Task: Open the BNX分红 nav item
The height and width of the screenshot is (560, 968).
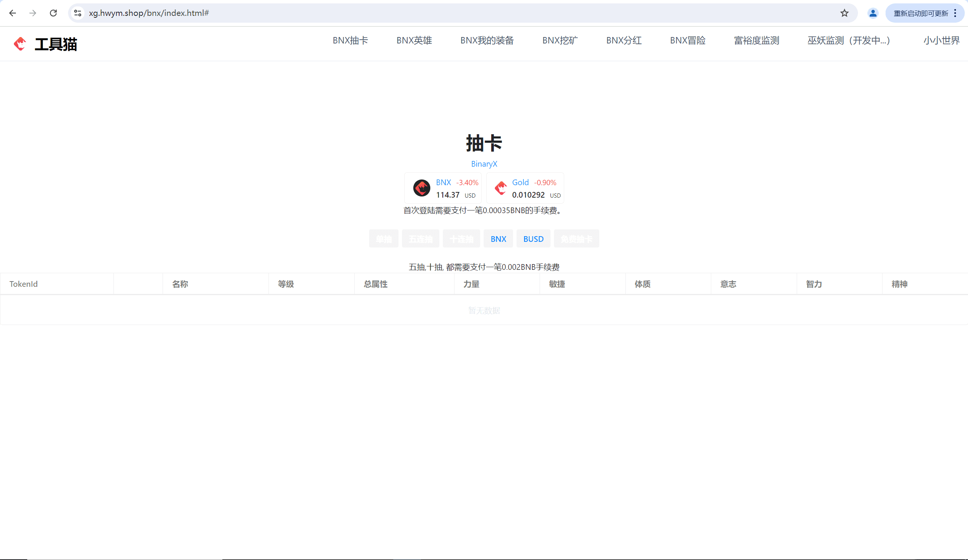Action: click(x=624, y=40)
